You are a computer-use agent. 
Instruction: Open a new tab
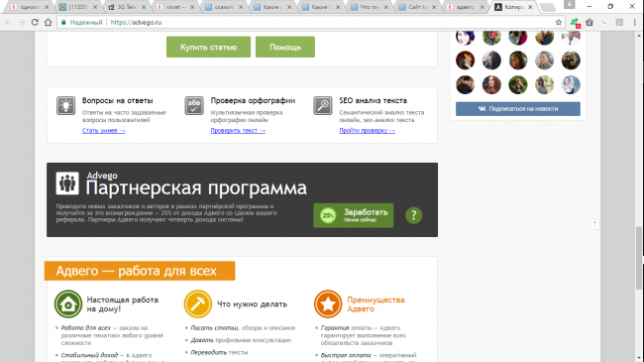[x=548, y=7]
